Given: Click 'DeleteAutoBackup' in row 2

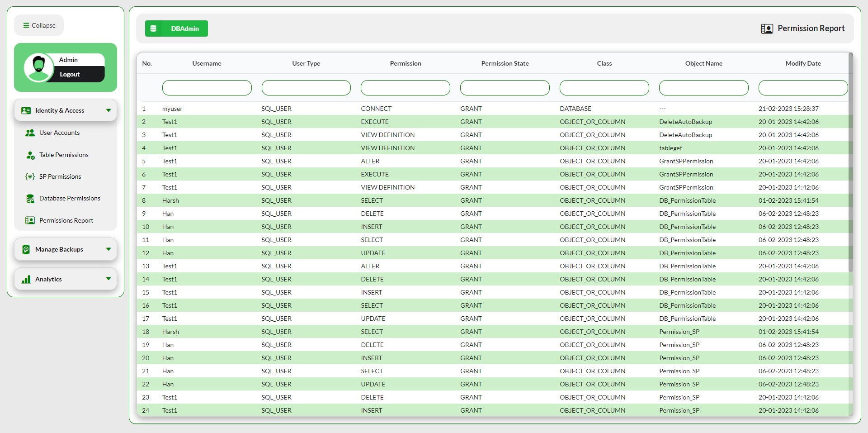Looking at the screenshot, I should 685,122.
